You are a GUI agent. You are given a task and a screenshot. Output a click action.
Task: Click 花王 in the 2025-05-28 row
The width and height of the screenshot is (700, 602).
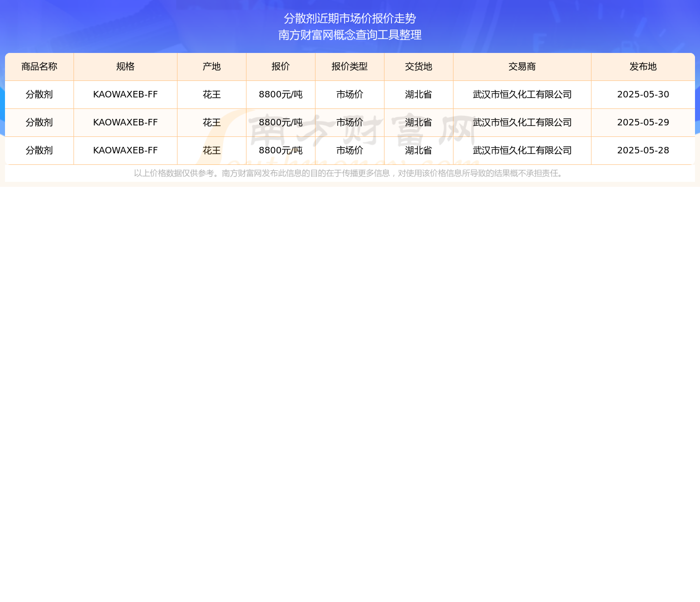(212, 150)
